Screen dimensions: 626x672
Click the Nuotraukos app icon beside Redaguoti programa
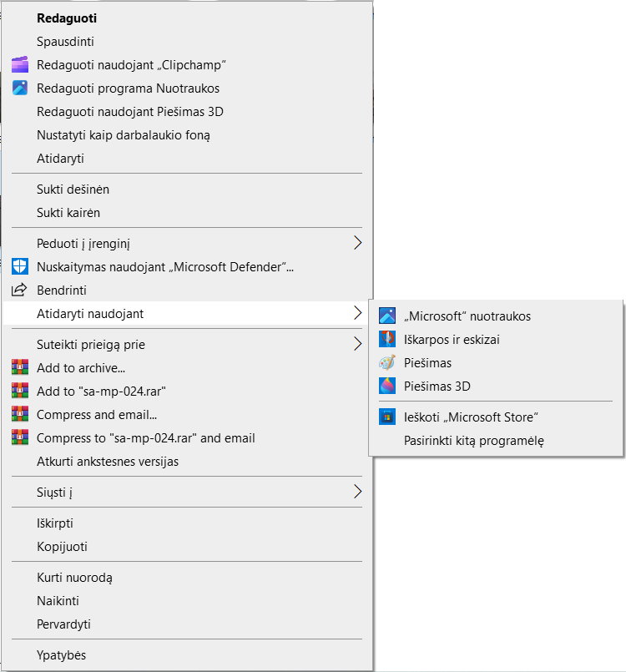pos(20,88)
